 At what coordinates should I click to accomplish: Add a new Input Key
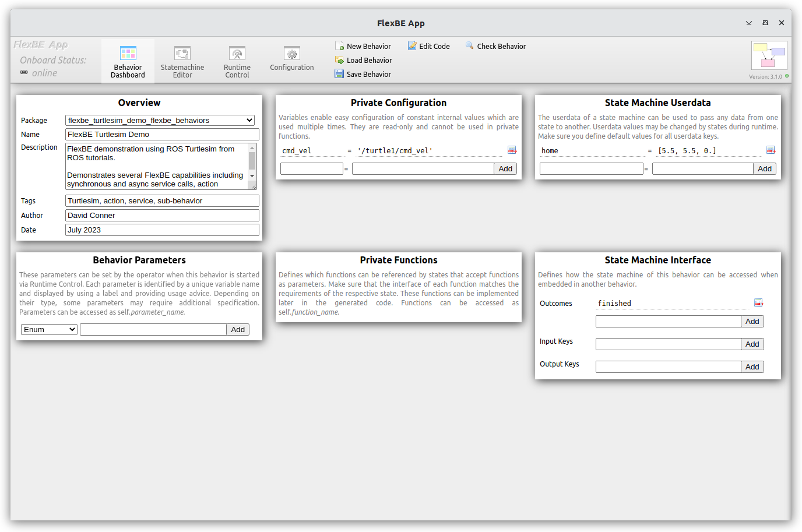pos(752,344)
